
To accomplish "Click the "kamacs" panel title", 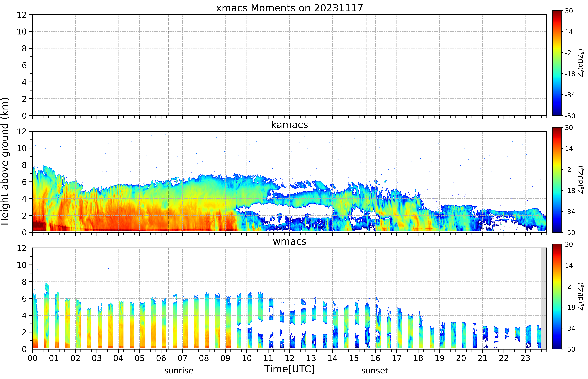I will pos(289,125).
